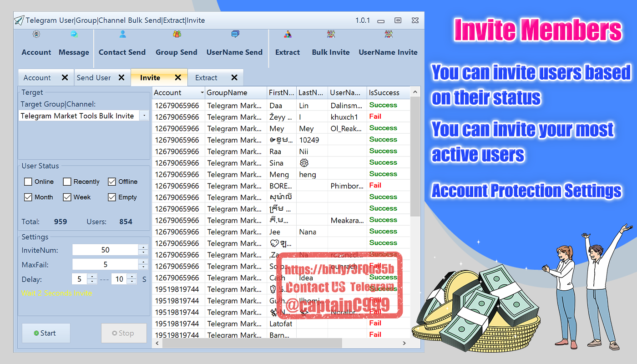Launch the Extract tool icon
Screen dimensions: 637x364
(288, 35)
